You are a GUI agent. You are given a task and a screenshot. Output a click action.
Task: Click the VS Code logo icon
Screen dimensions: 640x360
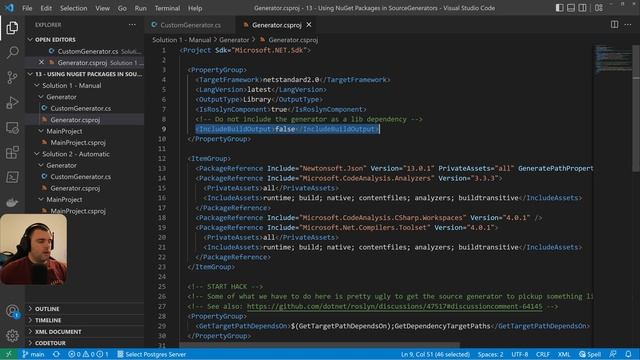pyautogui.click(x=9, y=8)
